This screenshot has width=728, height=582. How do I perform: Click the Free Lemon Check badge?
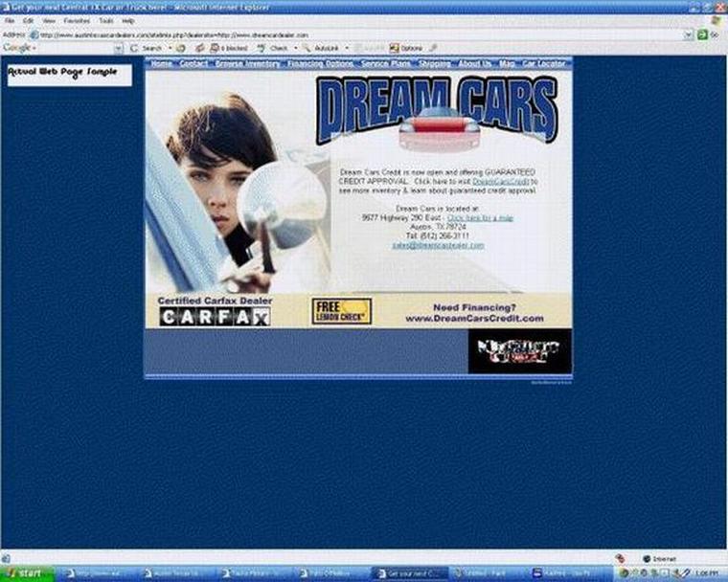pyautogui.click(x=342, y=310)
